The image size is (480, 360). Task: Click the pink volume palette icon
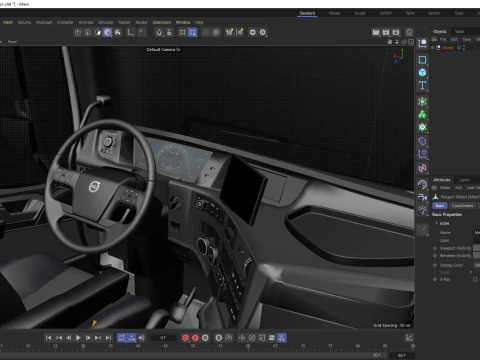click(422, 168)
